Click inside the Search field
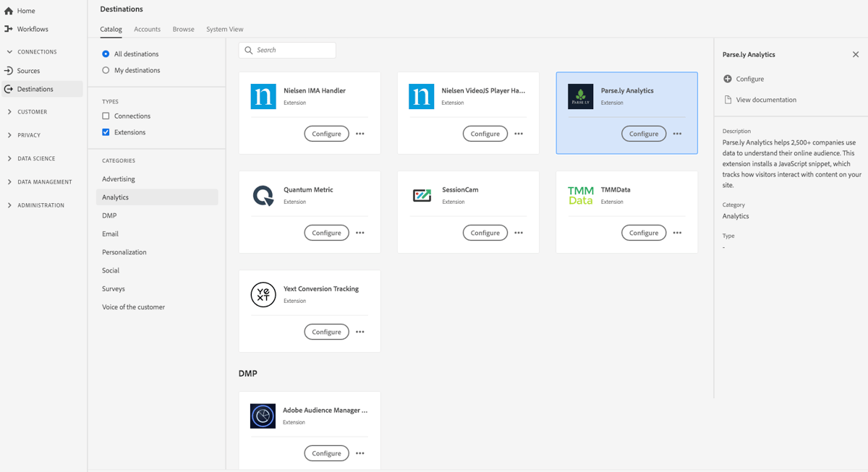Viewport: 868px width, 472px height. point(287,50)
